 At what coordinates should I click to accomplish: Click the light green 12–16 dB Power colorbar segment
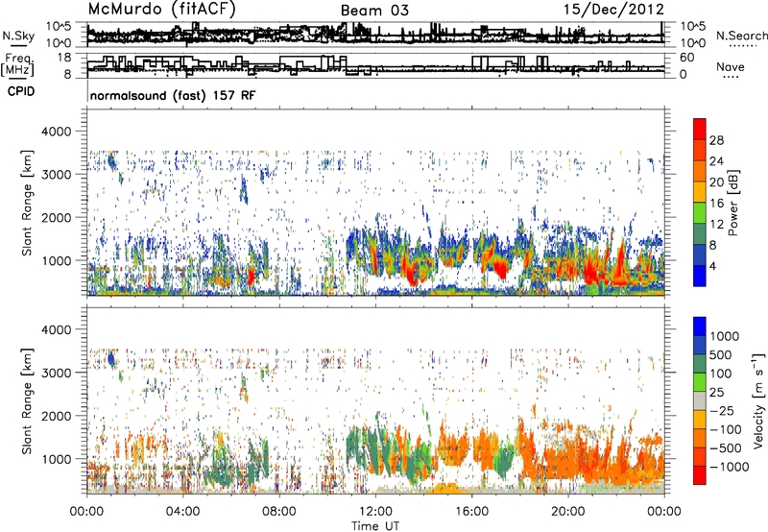[700, 212]
